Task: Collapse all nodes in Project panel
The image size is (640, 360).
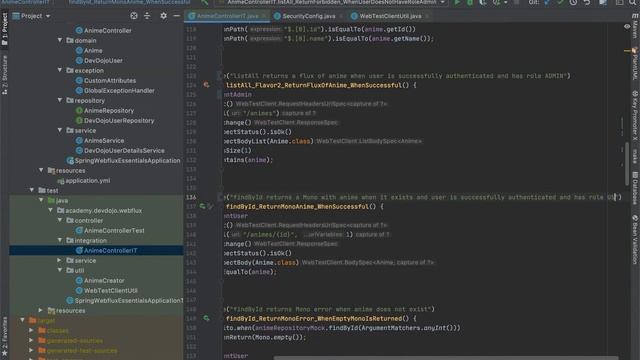Action: 147,16
